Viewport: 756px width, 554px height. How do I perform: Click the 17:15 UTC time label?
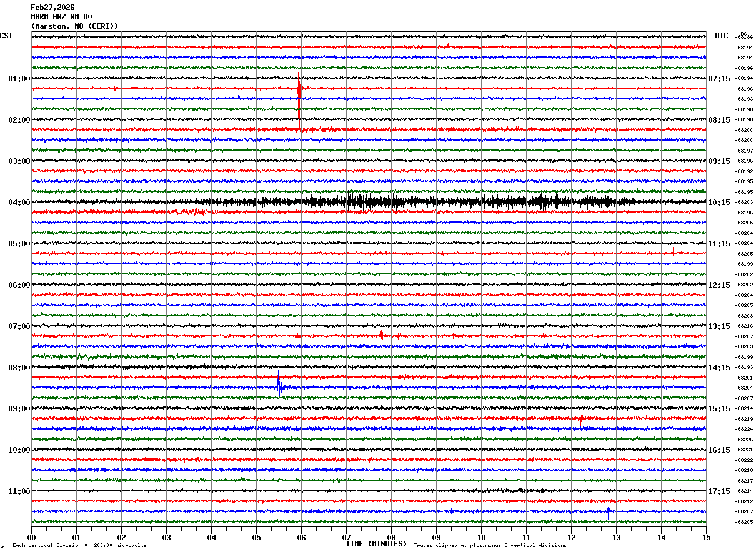tap(719, 491)
